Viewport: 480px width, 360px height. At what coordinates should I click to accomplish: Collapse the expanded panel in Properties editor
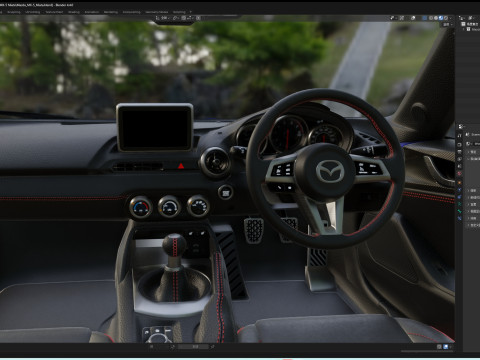[468, 159]
